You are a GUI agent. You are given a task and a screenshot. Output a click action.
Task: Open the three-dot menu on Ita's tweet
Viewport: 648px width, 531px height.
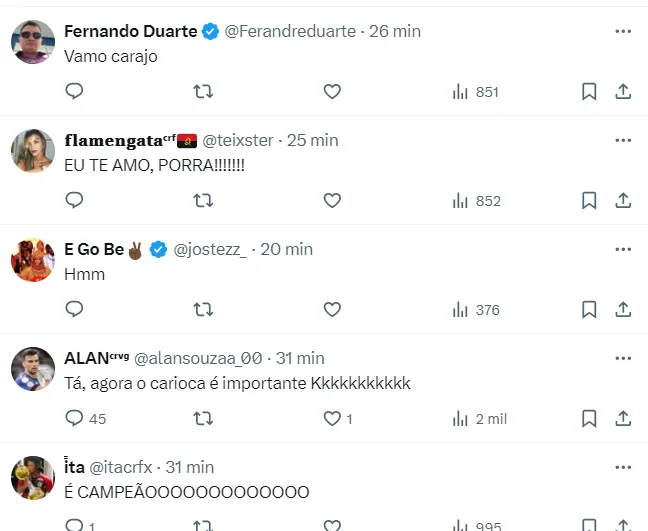623,467
